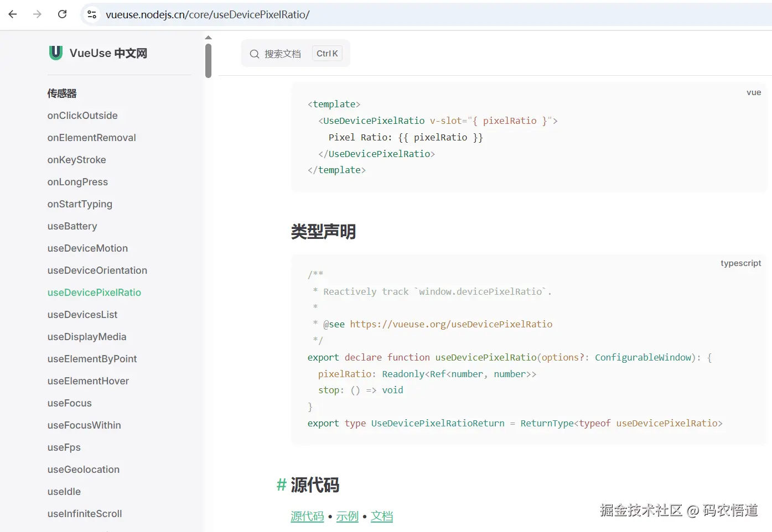Screen dimensions: 772x532
Task: Select the active useDevicePixelRatio sidebar entry
Action: pos(94,293)
